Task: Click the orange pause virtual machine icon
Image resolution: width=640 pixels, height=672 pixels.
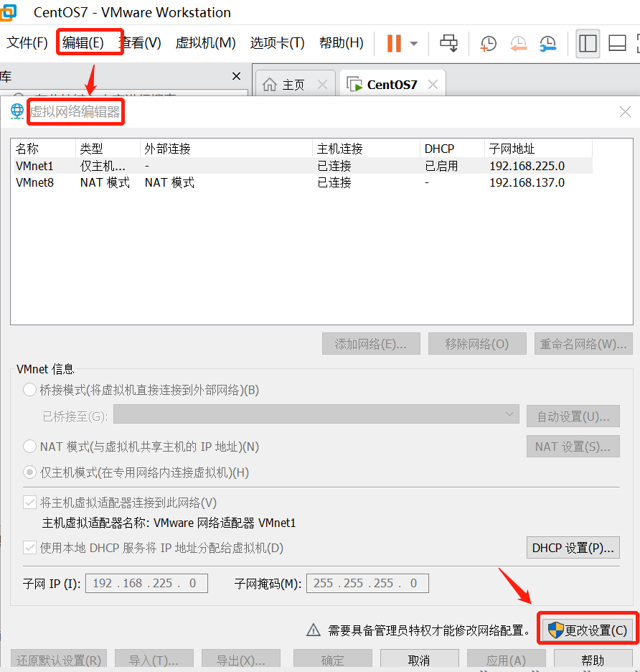Action: (394, 43)
